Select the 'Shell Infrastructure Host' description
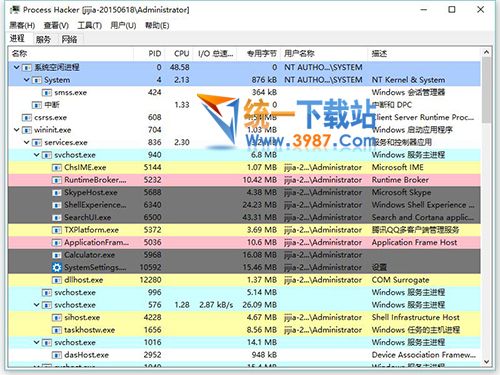This screenshot has width=500, height=375. pyautogui.click(x=416, y=317)
